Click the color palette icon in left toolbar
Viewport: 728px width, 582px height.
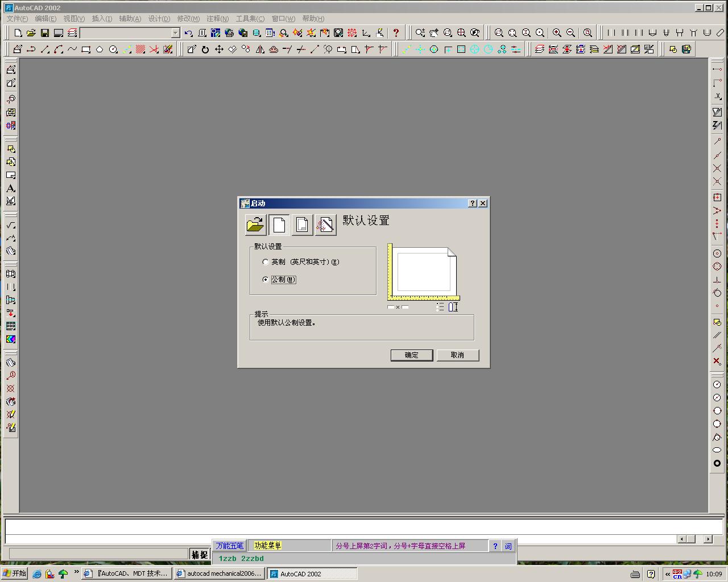tap(11, 339)
